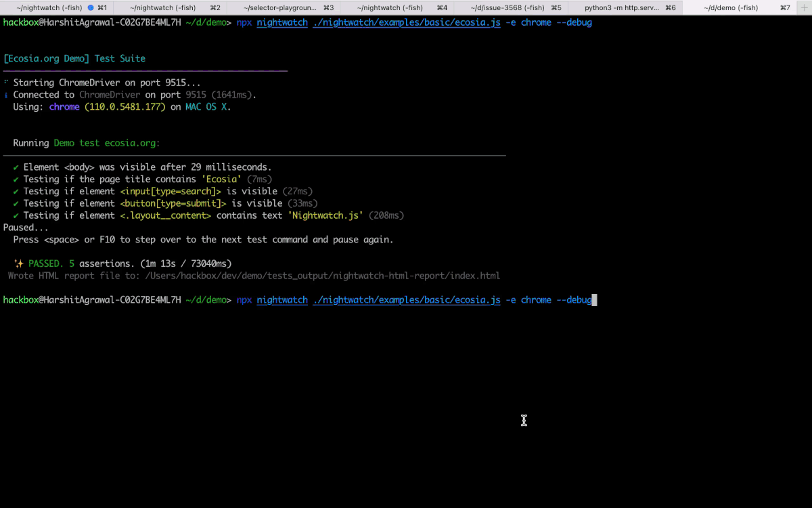Viewport: 812px width, 508px height.
Task: Open the python3 -m http.server tab
Action: click(625, 7)
